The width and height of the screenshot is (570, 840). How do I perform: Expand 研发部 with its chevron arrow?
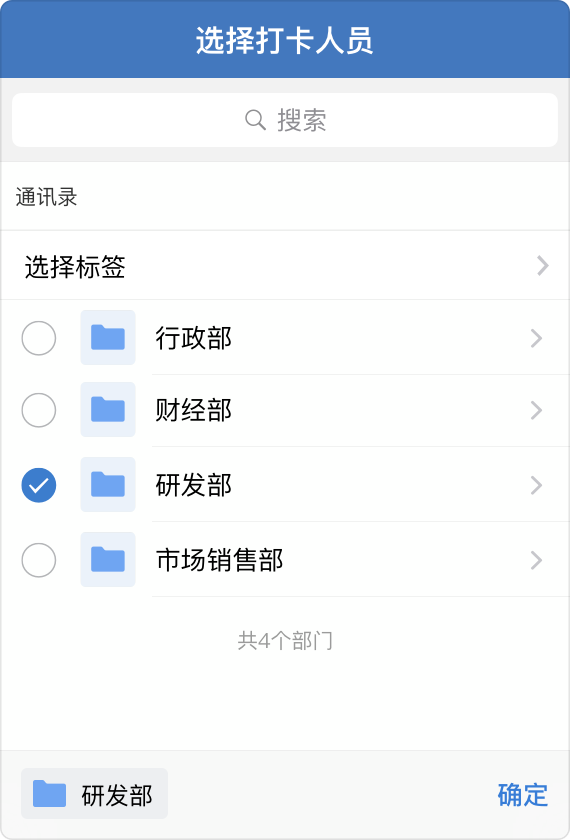(x=536, y=485)
